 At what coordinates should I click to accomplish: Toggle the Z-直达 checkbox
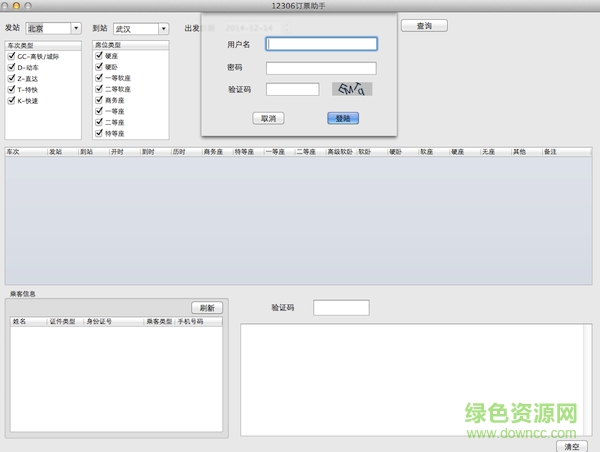coord(11,78)
